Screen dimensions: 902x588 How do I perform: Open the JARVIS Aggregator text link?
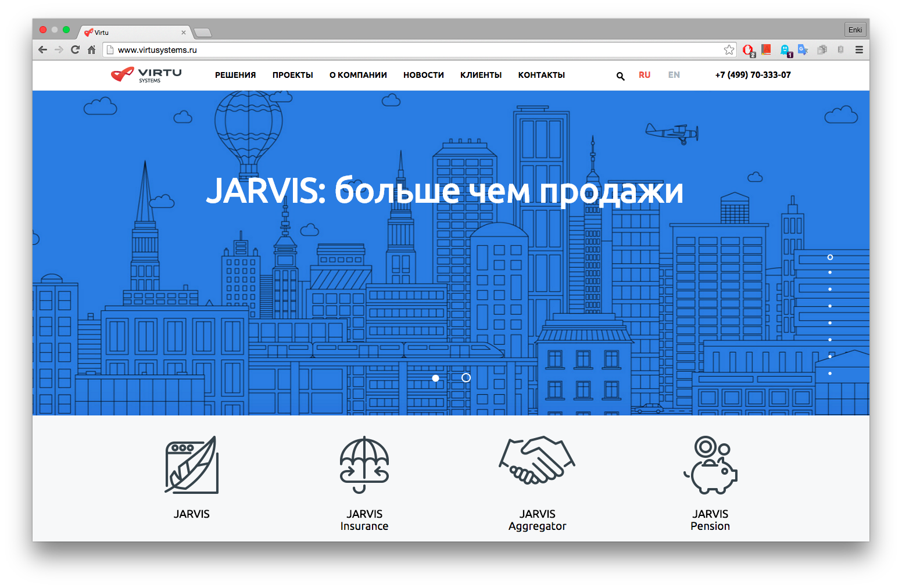[537, 520]
